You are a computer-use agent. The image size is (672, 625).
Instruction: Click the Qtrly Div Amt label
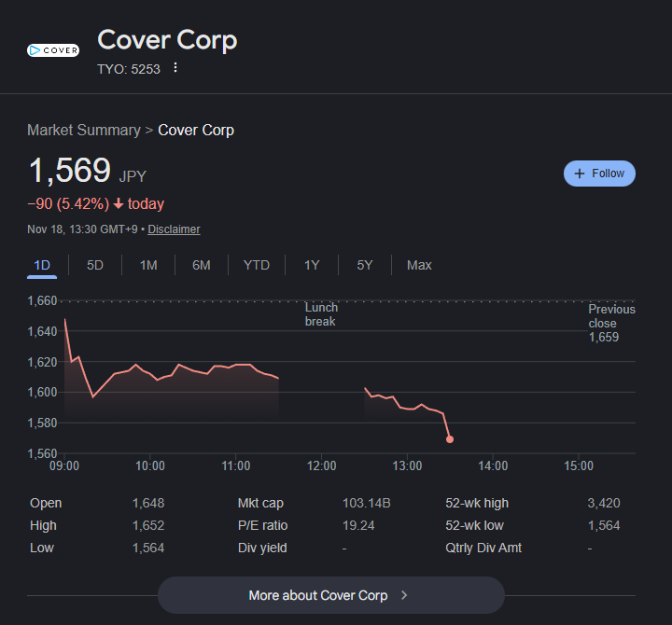483,548
